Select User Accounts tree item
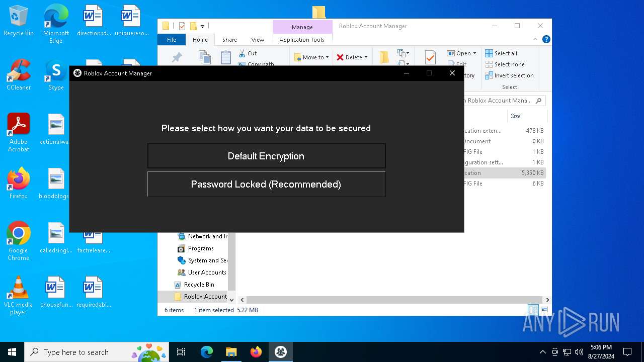 (x=202, y=273)
